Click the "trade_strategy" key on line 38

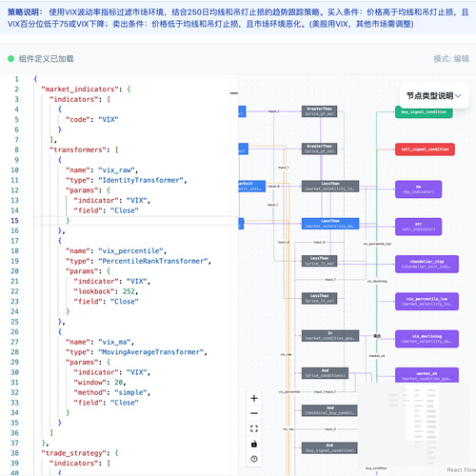coord(74,453)
